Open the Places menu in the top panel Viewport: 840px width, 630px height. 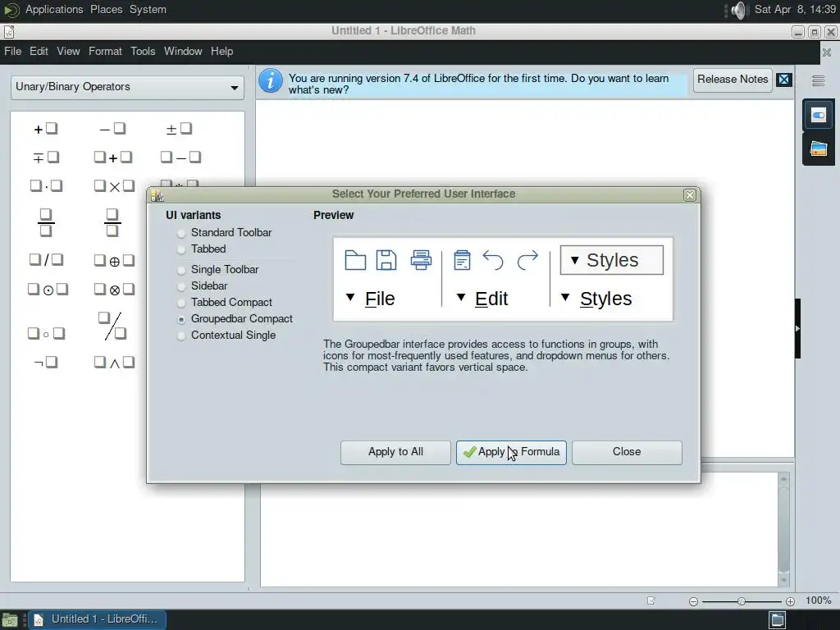point(106,10)
